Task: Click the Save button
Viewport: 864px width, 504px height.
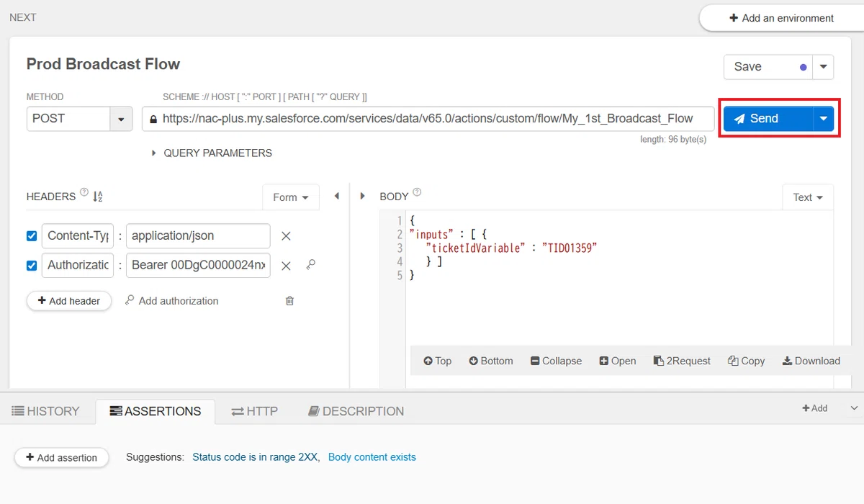Action: pos(768,67)
